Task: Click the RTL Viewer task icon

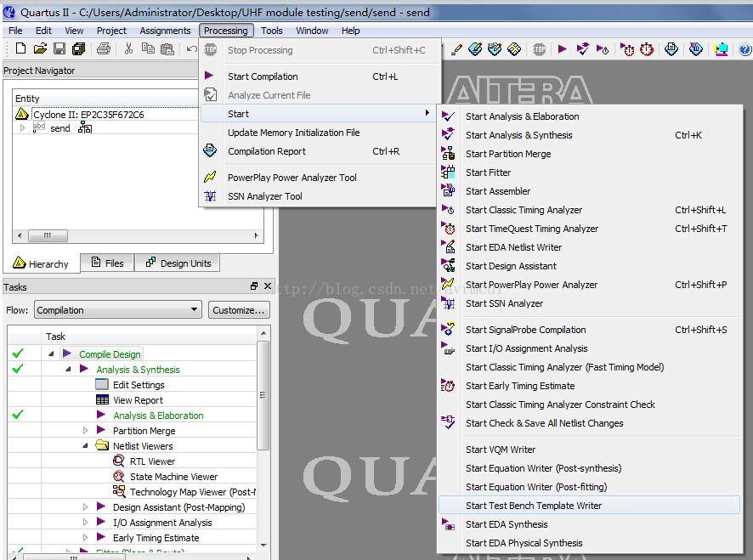Action: (x=119, y=461)
